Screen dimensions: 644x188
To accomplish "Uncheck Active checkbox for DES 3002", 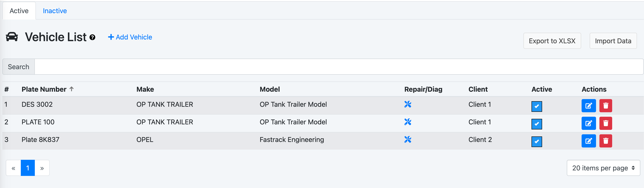I will point(537,106).
